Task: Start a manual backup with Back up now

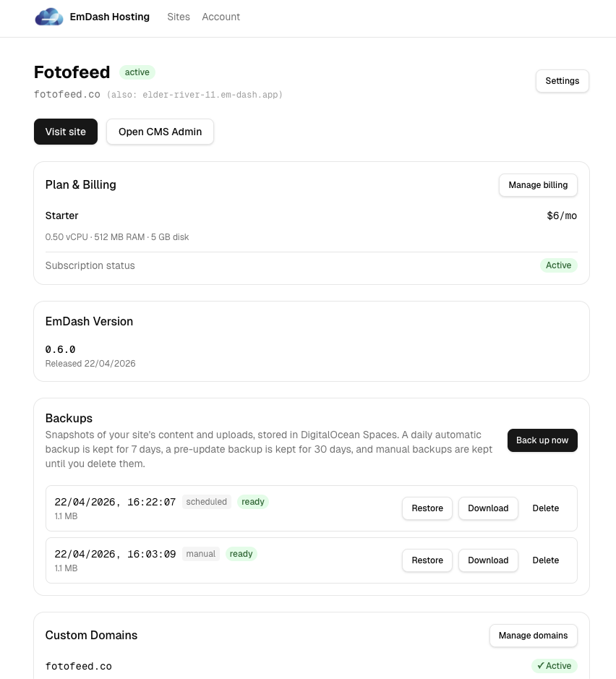Action: click(x=542, y=440)
